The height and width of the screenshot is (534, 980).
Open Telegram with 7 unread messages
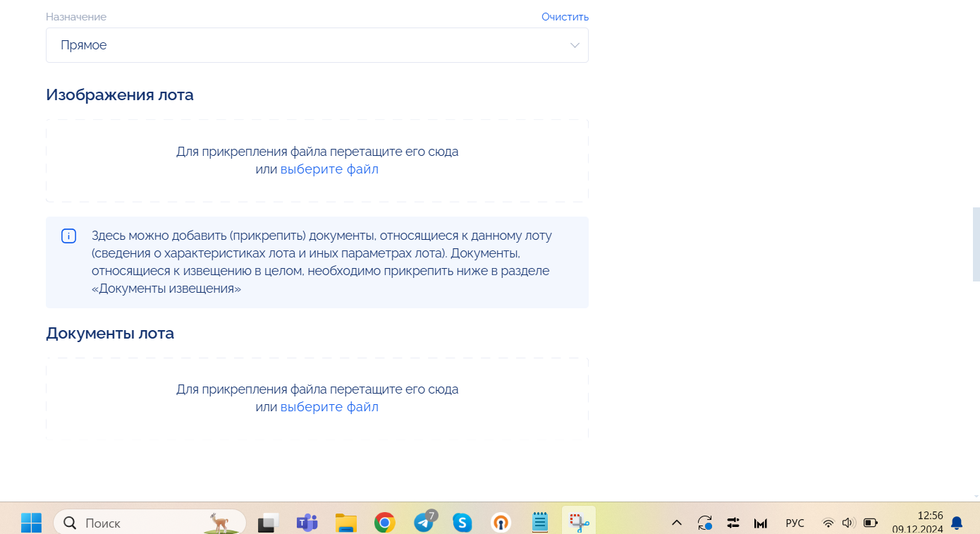point(424,523)
